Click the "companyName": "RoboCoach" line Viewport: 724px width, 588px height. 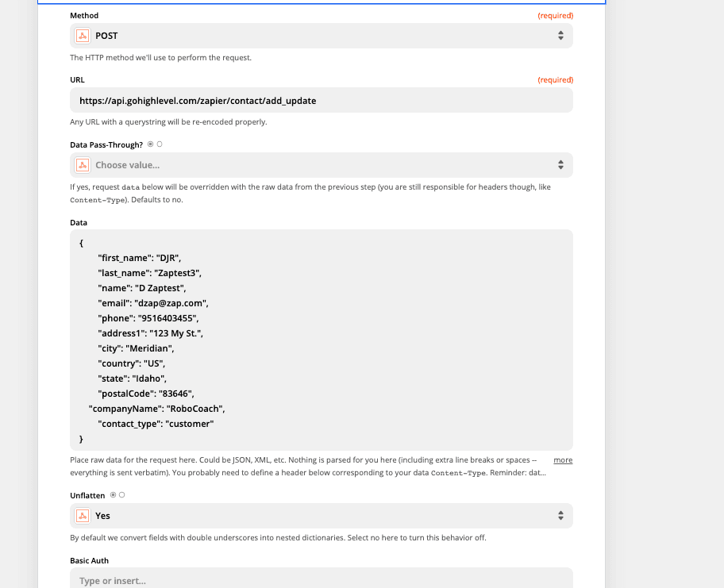[x=157, y=409]
